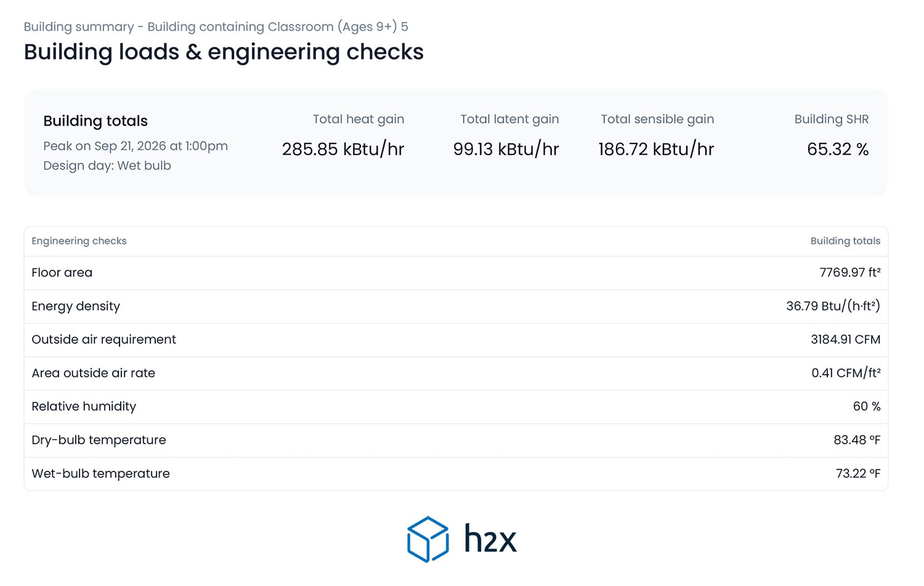Click the 'Building summary - Building containing Classroom' subtitle
This screenshot has width=924, height=586.
pyautogui.click(x=216, y=26)
